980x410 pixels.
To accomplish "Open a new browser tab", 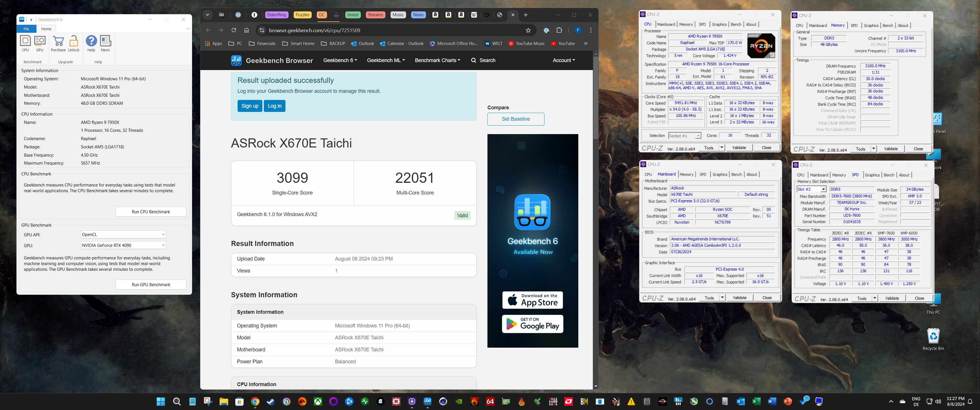I will pos(525,15).
